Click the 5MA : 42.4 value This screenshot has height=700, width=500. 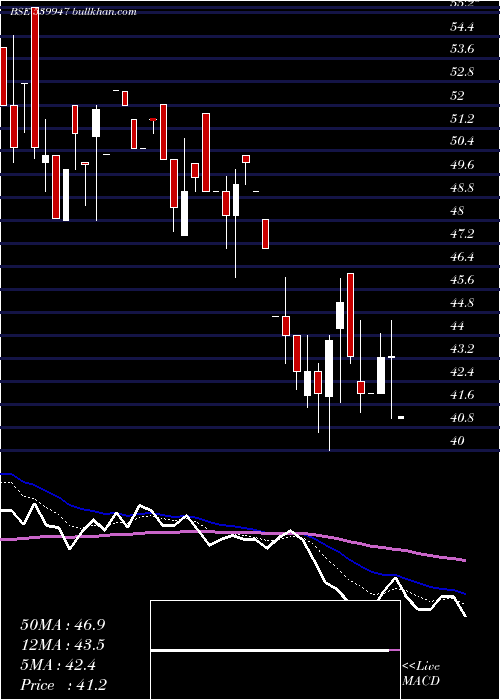click(x=58, y=665)
